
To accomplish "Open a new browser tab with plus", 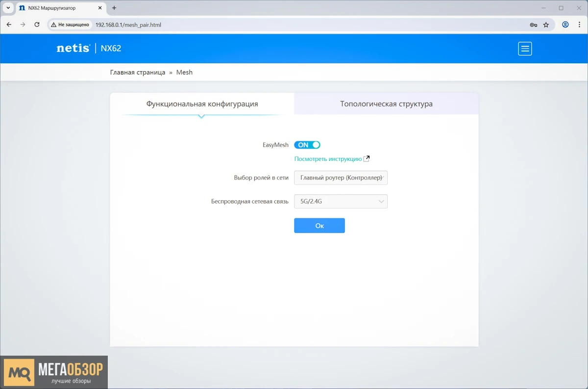I will tap(114, 8).
